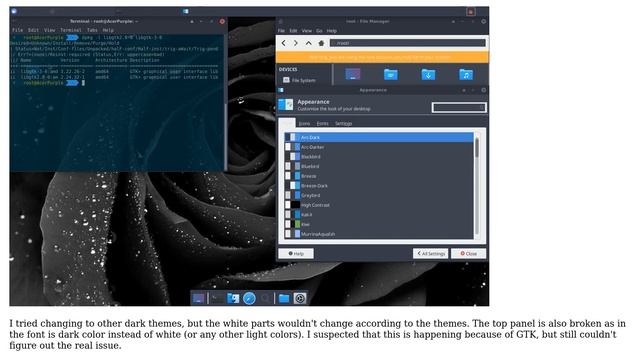This screenshot has width=640, height=360.
Task: Select Breeze-Dark theme
Action: (x=379, y=186)
